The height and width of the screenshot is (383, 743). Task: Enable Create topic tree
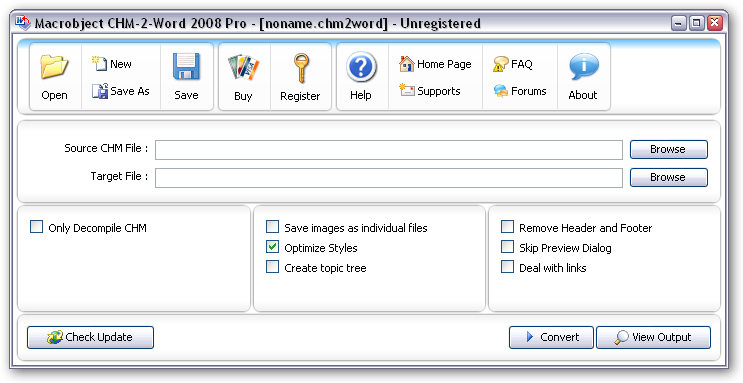point(272,267)
